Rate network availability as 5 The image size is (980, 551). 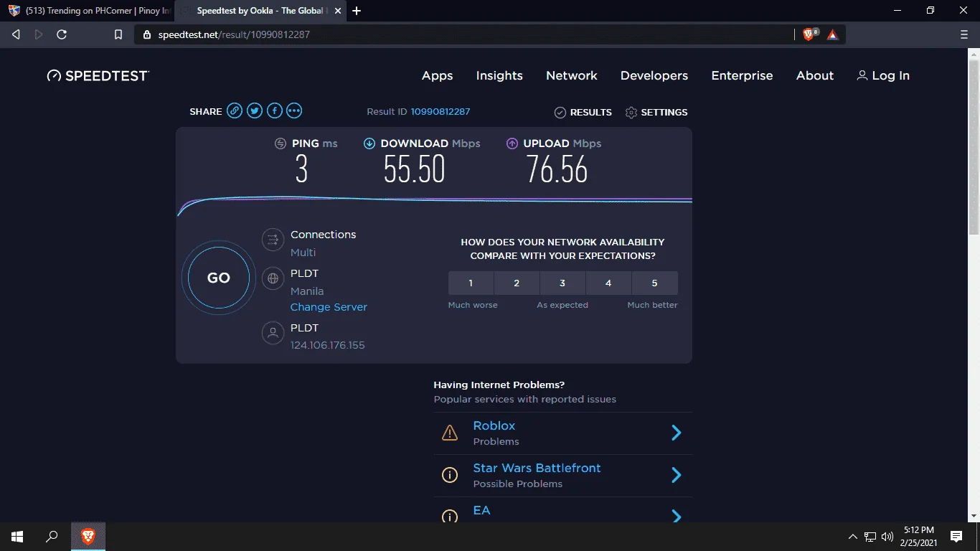654,283
